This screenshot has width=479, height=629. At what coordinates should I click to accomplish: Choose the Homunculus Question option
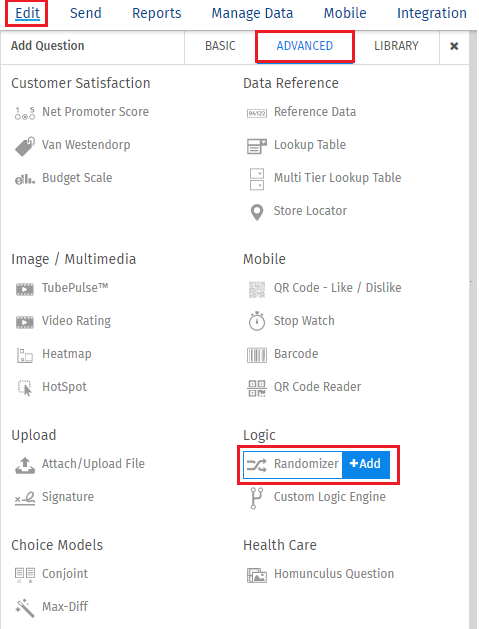pyautogui.click(x=320, y=574)
